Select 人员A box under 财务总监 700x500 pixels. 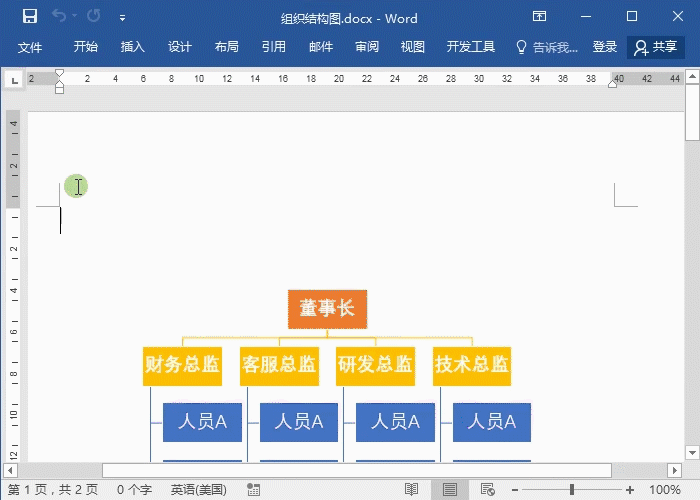pos(202,422)
